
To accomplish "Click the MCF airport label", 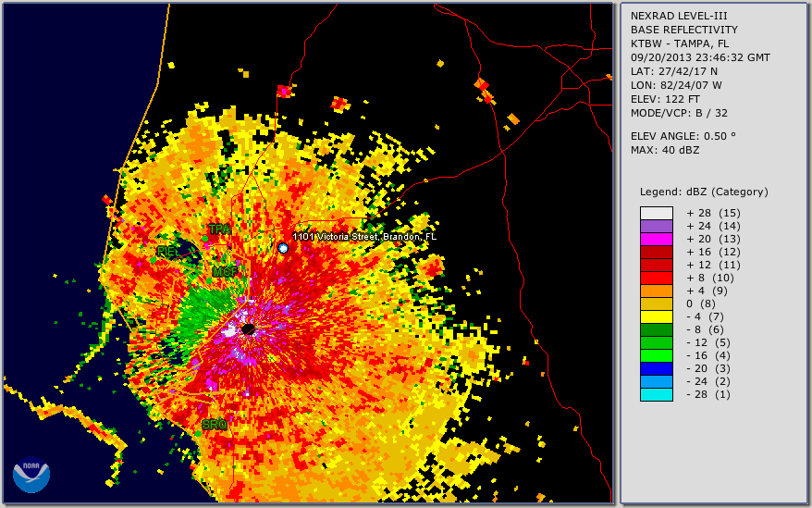I will point(225,272).
